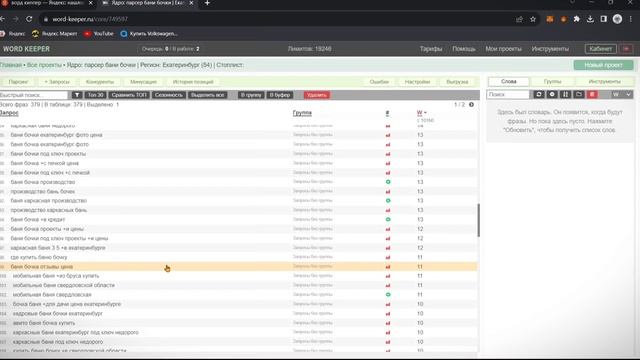Click the red Удалить button

(317, 95)
